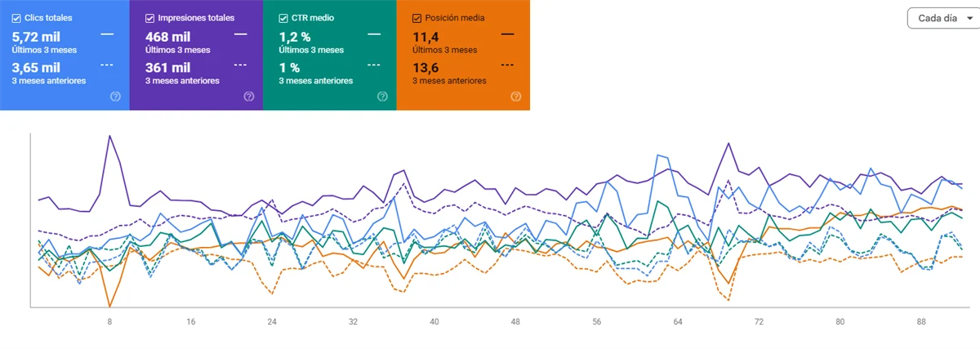The height and width of the screenshot is (350, 980).
Task: Select the 468 mil impressions value
Action: pyautogui.click(x=168, y=37)
